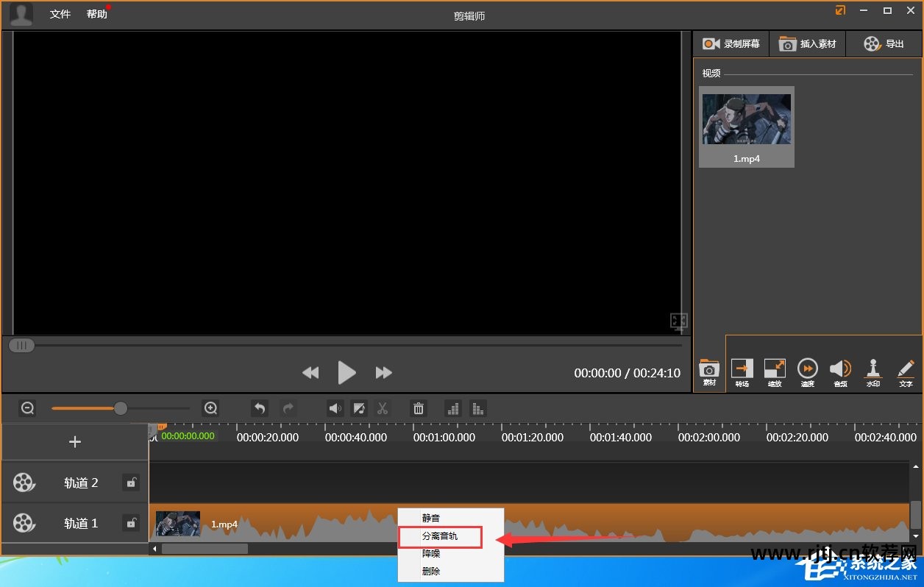924x587 pixels.
Task: Fast forward the video preview
Action: tap(383, 373)
